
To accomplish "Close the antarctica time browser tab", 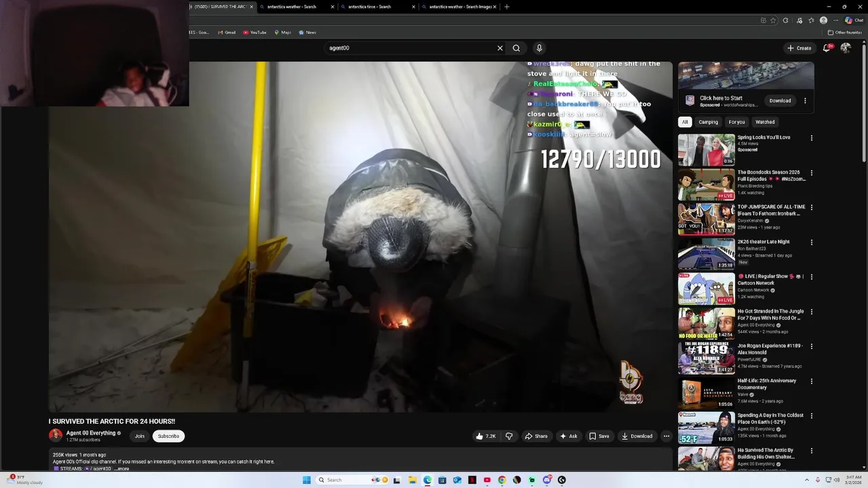I will pyautogui.click(x=413, y=7).
